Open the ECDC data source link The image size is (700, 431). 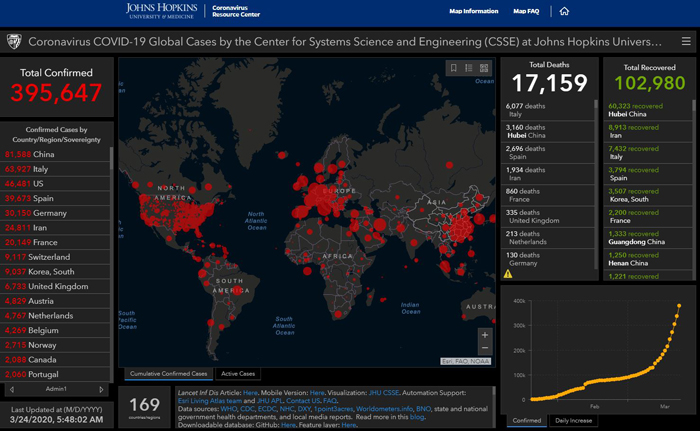pyautogui.click(x=267, y=409)
